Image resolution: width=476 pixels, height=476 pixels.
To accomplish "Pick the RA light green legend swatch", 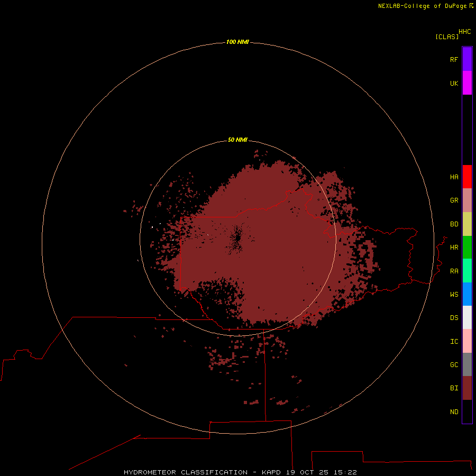I will pyautogui.click(x=467, y=271).
